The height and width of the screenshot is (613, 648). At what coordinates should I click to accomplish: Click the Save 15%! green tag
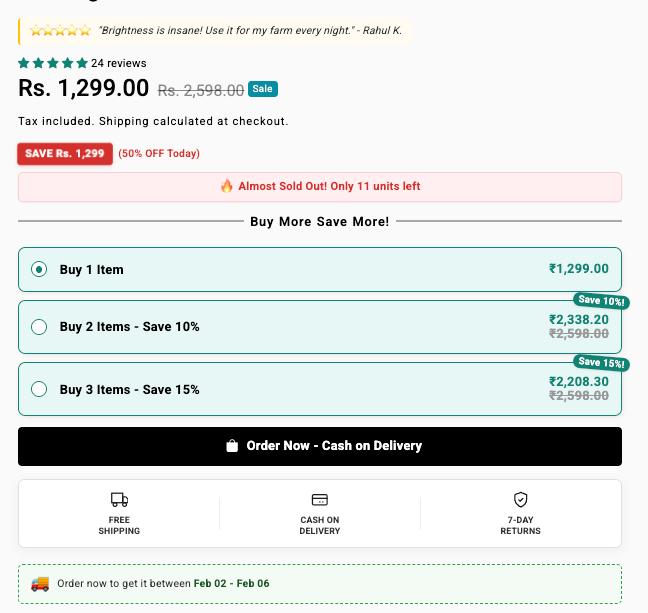(x=601, y=362)
